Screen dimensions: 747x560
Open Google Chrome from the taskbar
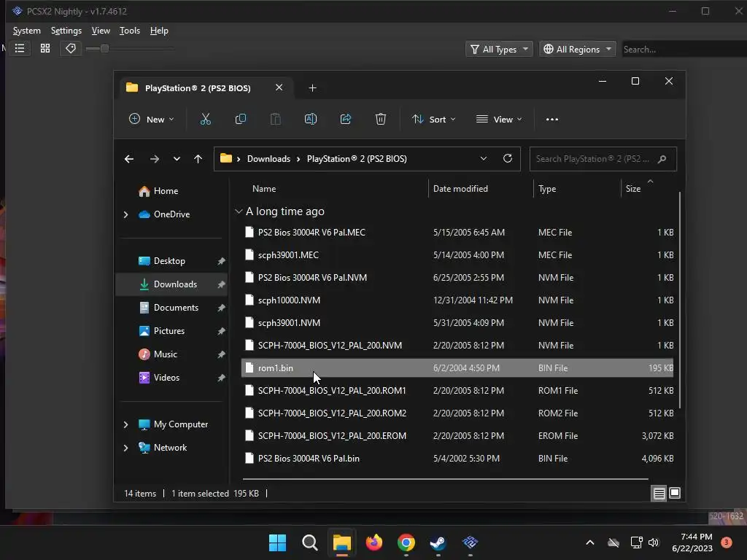pyautogui.click(x=406, y=542)
